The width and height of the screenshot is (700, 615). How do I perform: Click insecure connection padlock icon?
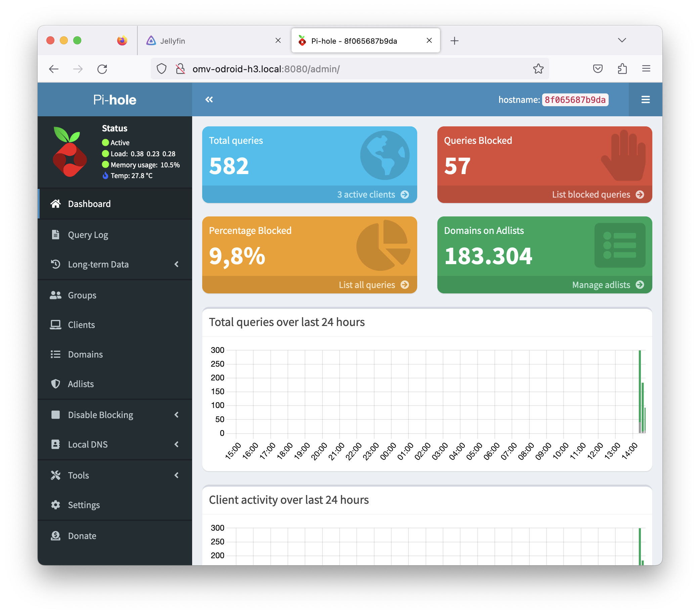180,69
